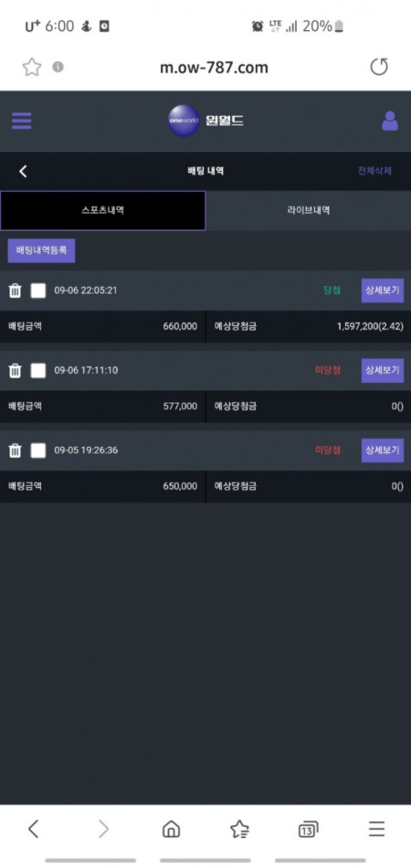Open browser home from bottom bar
411x868 pixels.
point(171,829)
